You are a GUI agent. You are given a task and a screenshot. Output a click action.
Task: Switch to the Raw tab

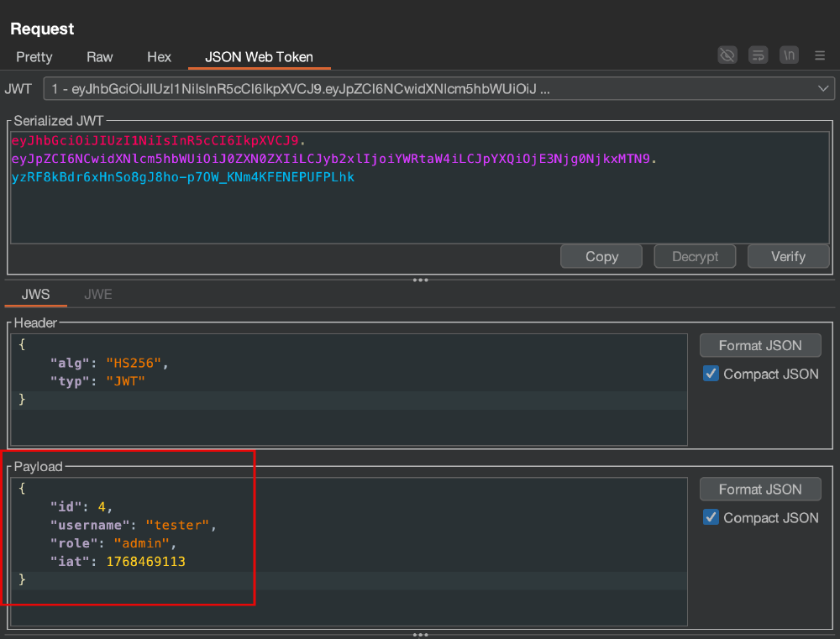click(x=100, y=57)
